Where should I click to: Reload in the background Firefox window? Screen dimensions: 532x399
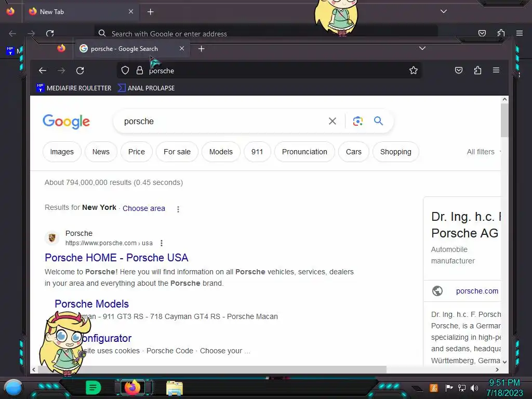point(50,33)
